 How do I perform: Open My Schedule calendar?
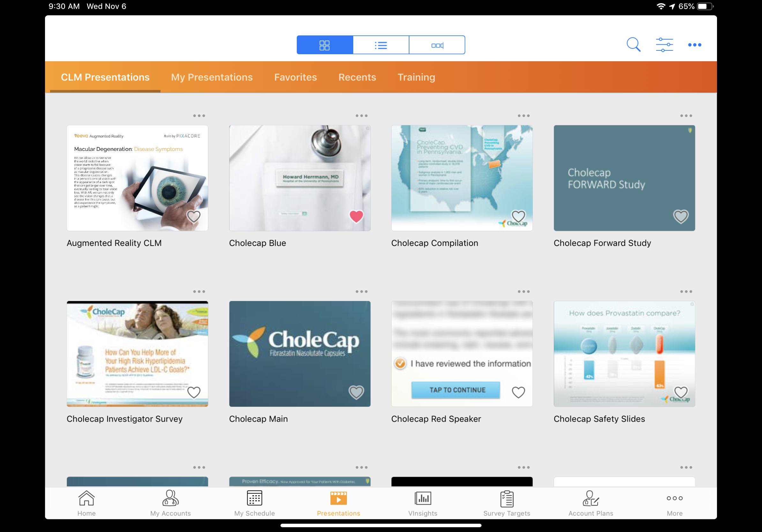[254, 503]
